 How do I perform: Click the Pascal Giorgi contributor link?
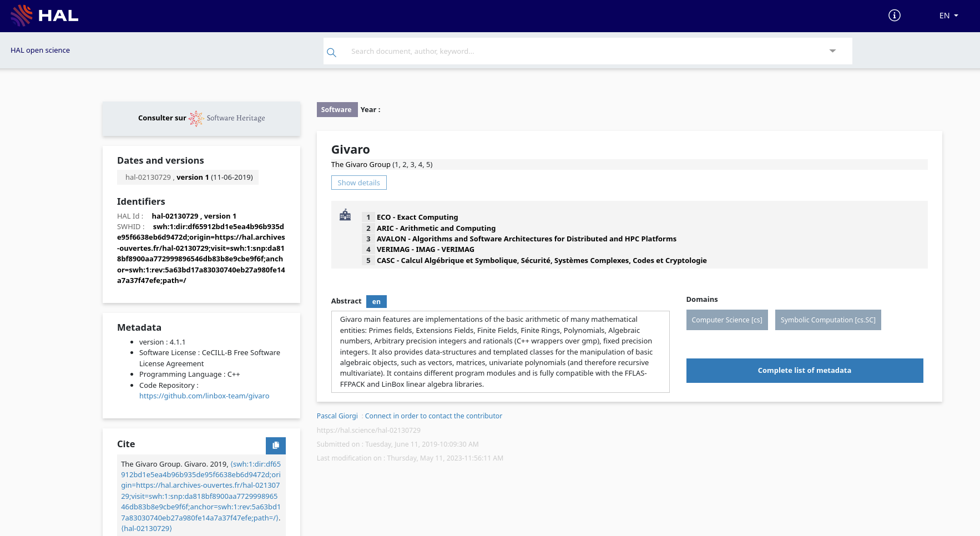[337, 416]
